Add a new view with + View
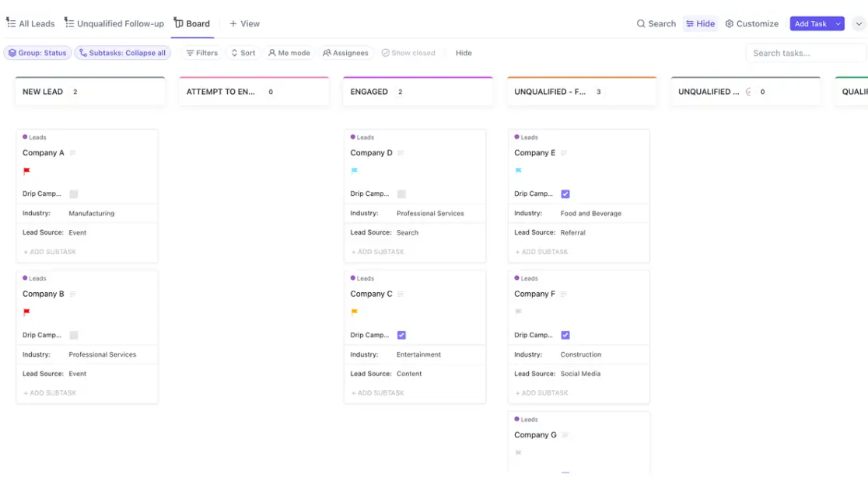This screenshot has width=868, height=481. [244, 24]
